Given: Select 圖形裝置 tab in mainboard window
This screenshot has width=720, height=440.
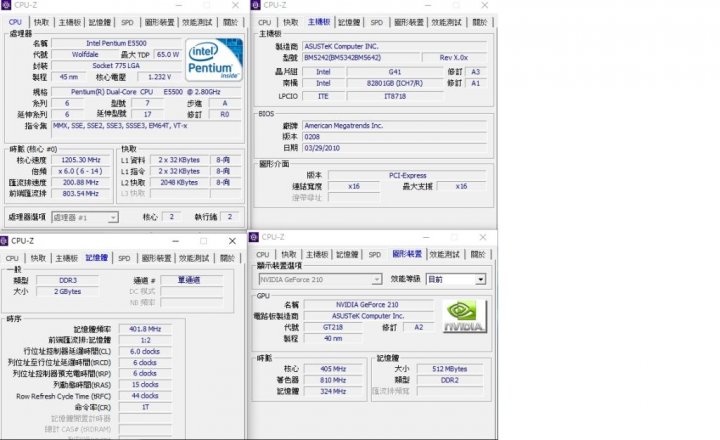Looking at the screenshot, I should pyautogui.click(x=409, y=22).
